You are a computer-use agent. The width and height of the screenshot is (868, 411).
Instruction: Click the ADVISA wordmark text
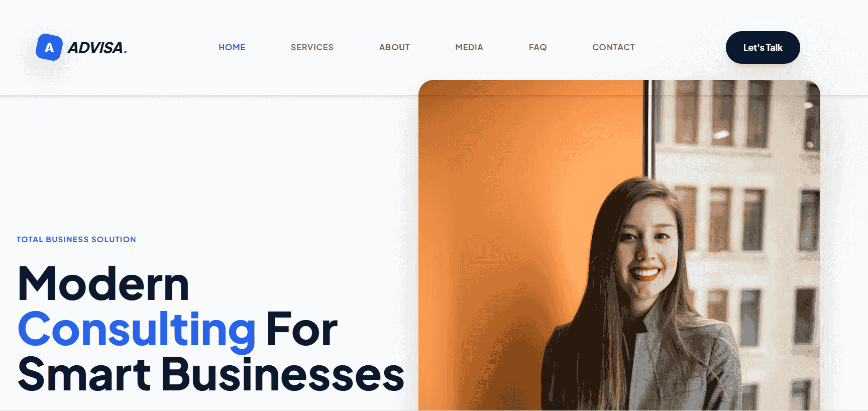(x=95, y=48)
